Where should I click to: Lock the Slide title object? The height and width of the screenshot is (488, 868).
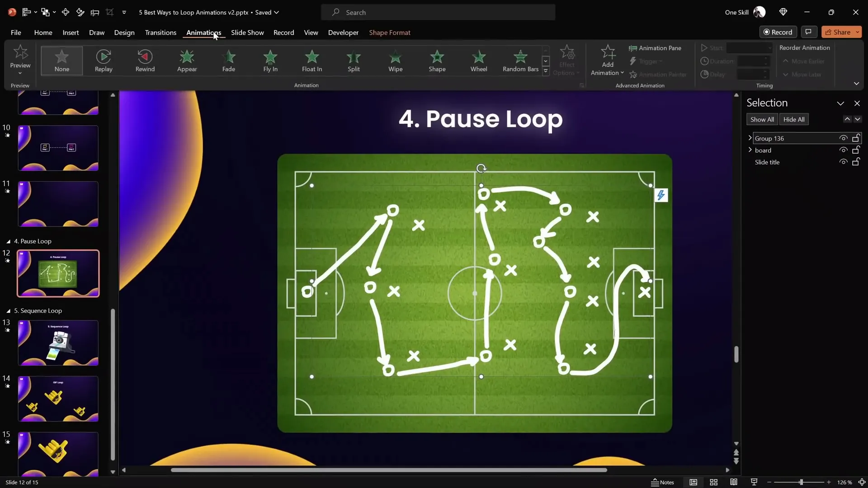pyautogui.click(x=856, y=162)
